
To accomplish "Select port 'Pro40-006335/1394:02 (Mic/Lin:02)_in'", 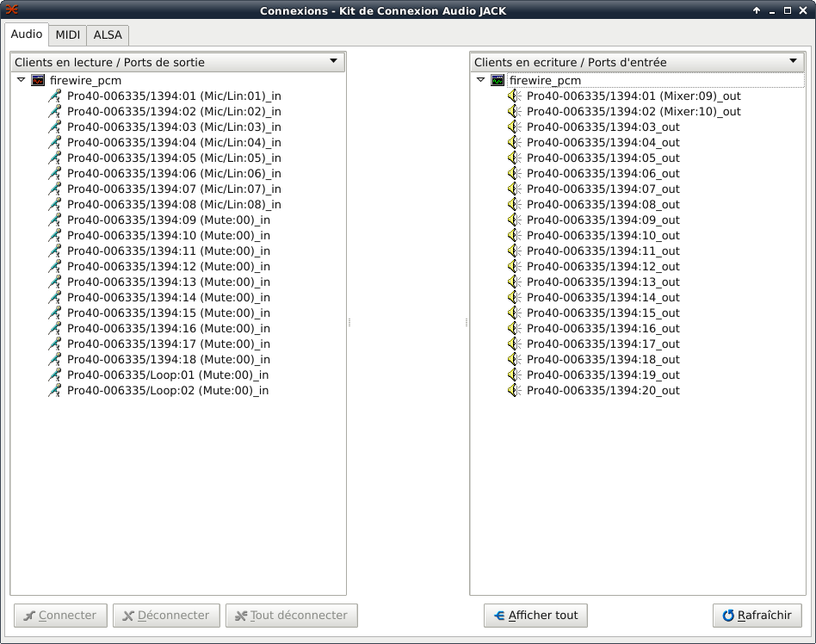I will point(174,112).
